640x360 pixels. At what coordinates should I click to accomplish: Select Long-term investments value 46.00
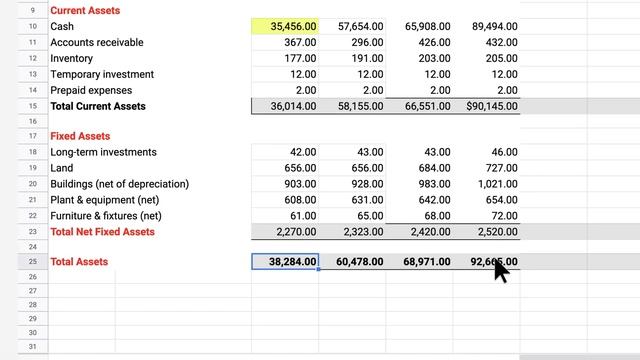504,152
